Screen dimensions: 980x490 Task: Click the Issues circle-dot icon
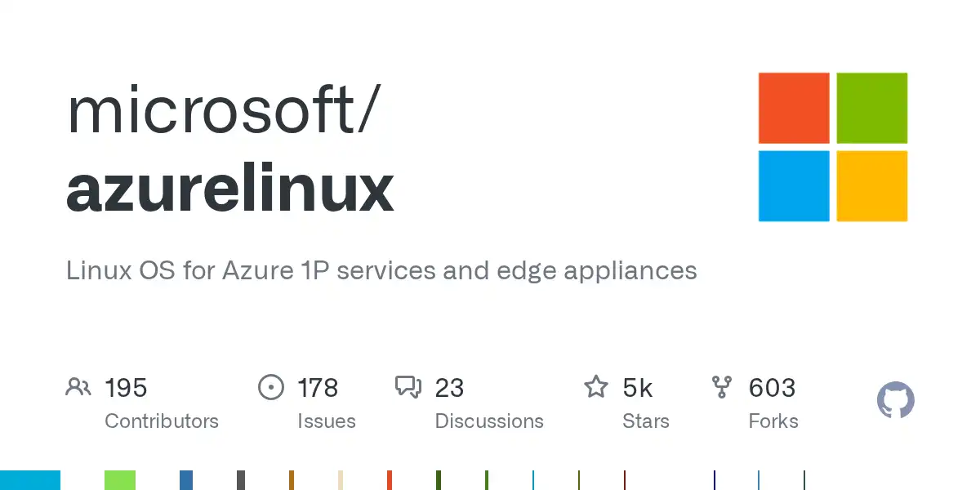(x=270, y=387)
